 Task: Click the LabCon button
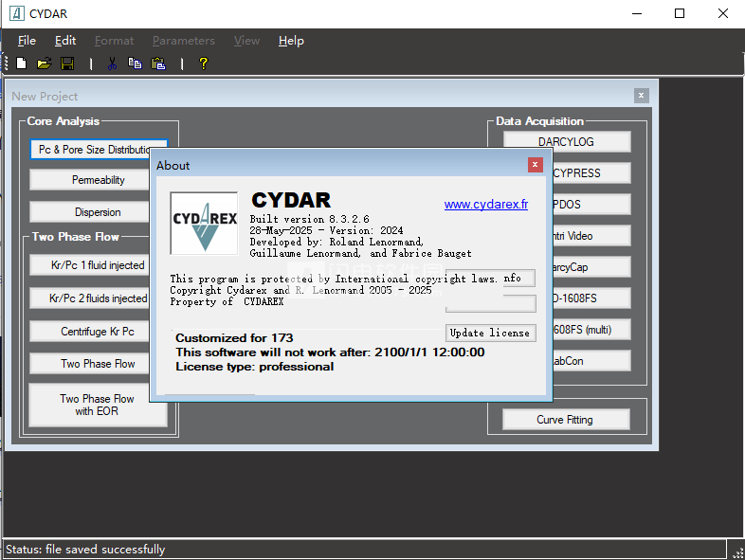(x=591, y=361)
